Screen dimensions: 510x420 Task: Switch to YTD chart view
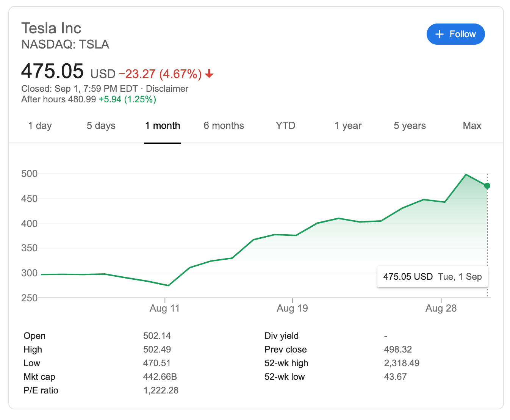tap(285, 126)
